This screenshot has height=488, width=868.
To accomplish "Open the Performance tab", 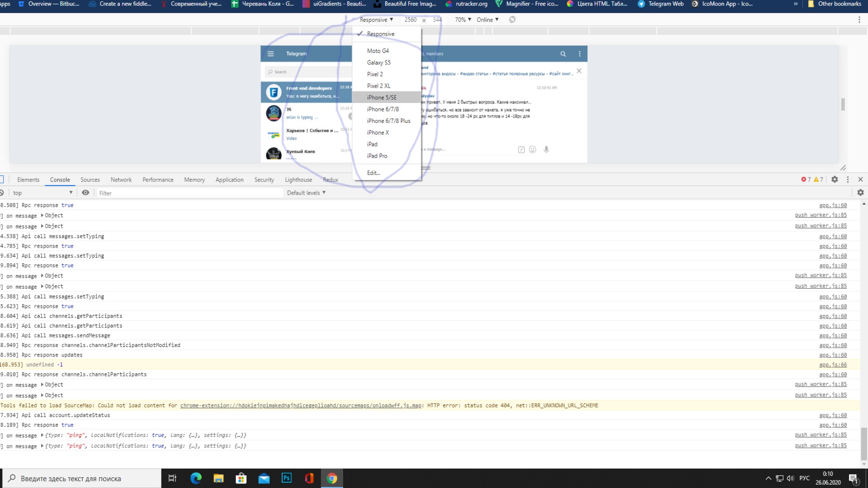I will [158, 179].
